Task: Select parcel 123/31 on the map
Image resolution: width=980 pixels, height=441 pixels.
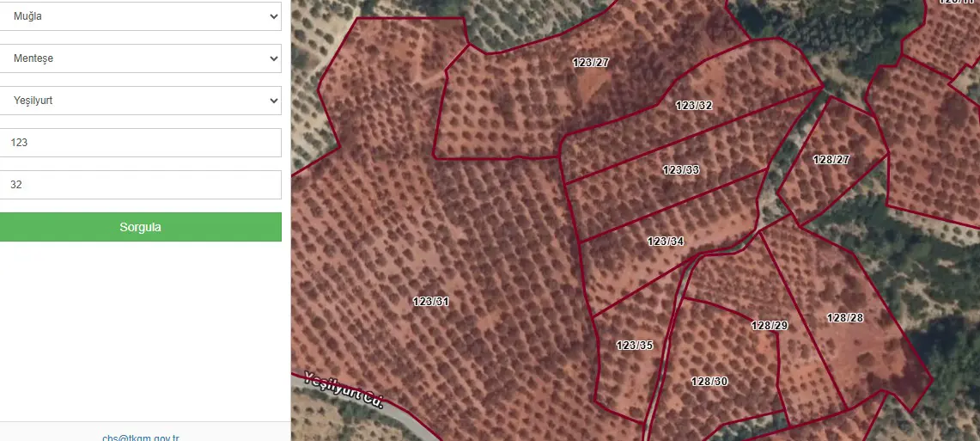Action: (430, 302)
